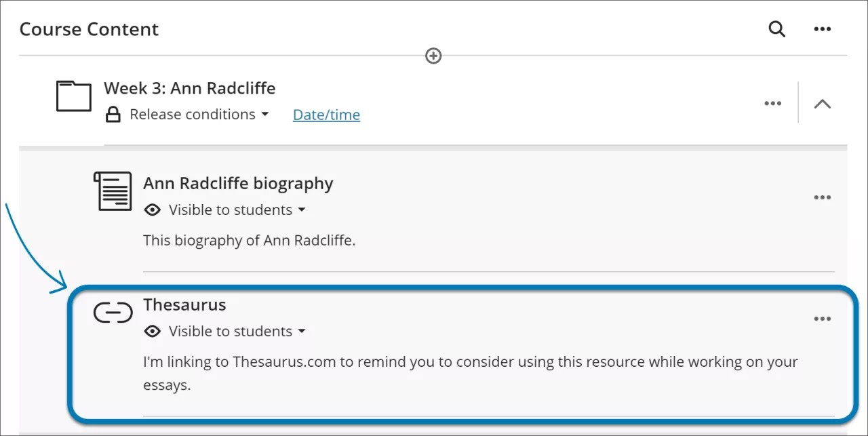Collapse the Week 3 folder with the chevron
The height and width of the screenshot is (436, 868).
(x=823, y=103)
